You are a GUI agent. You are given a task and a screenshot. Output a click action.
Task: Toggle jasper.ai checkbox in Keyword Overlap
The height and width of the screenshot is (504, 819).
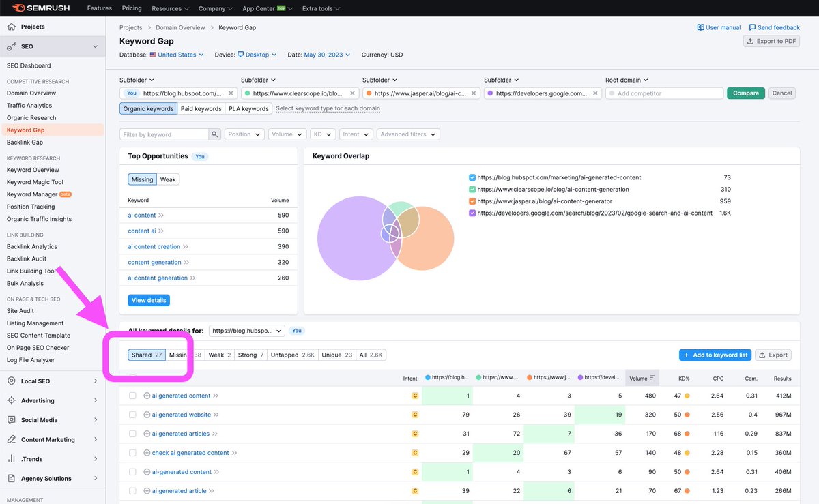tap(472, 201)
